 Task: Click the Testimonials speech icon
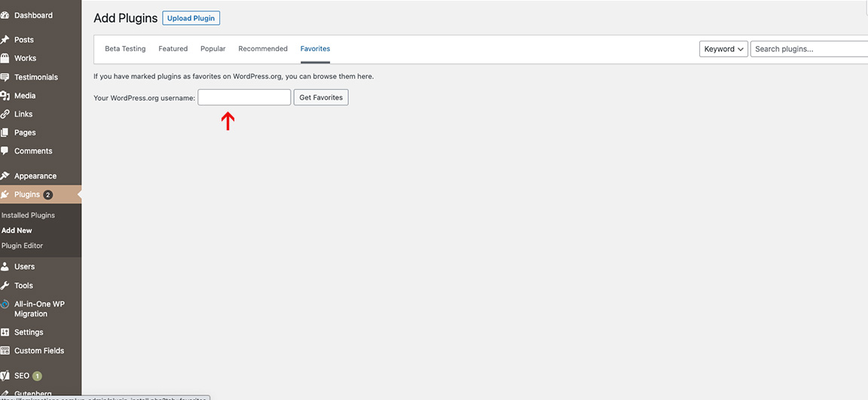coord(5,77)
